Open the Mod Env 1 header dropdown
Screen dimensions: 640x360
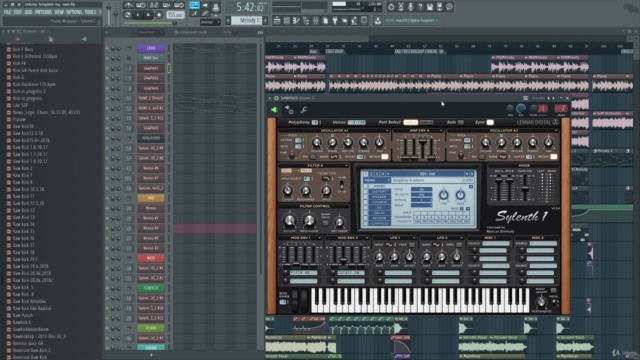tap(320, 238)
